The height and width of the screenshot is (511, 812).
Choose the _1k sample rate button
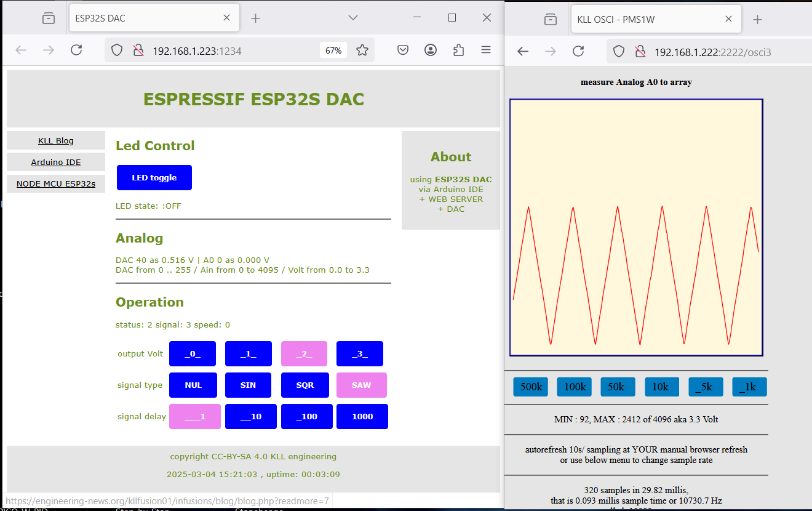749,387
